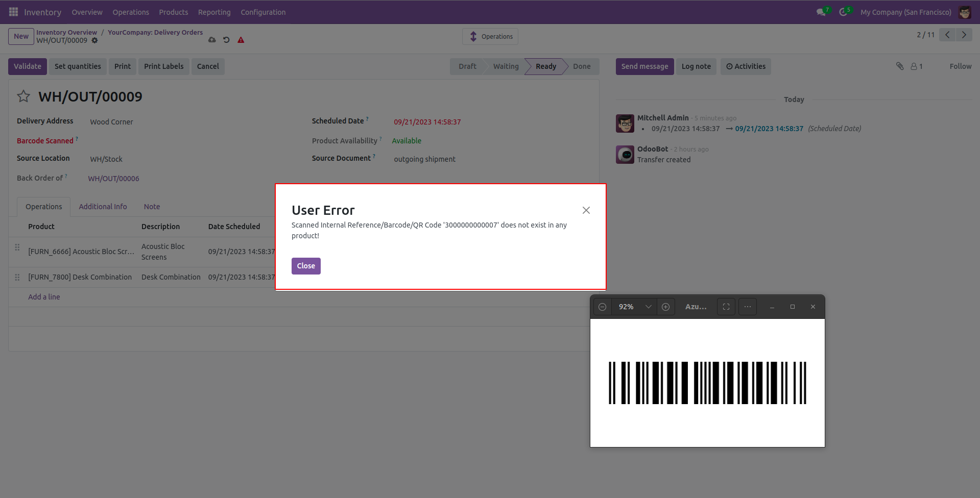
Task: Click the paperclip attachments icon
Action: pos(900,66)
